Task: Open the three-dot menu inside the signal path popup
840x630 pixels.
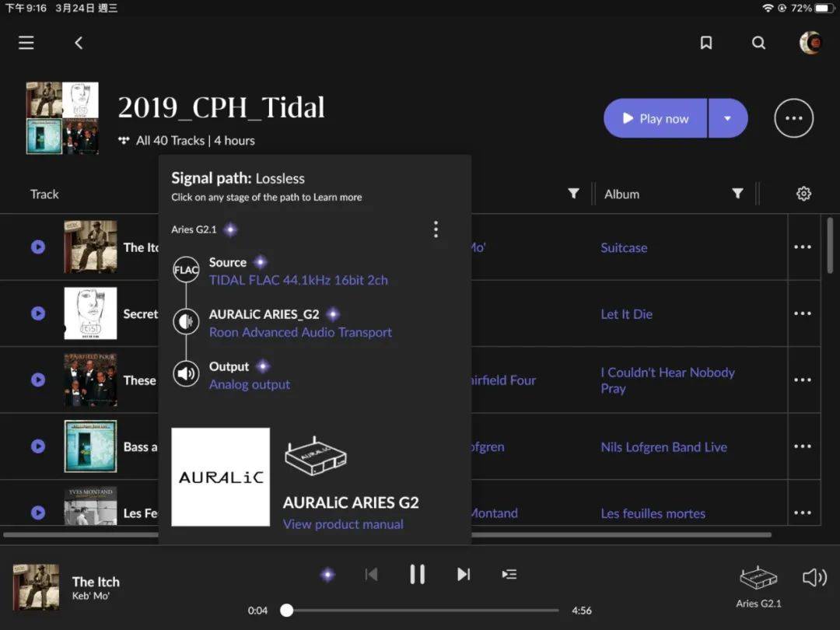Action: click(436, 229)
